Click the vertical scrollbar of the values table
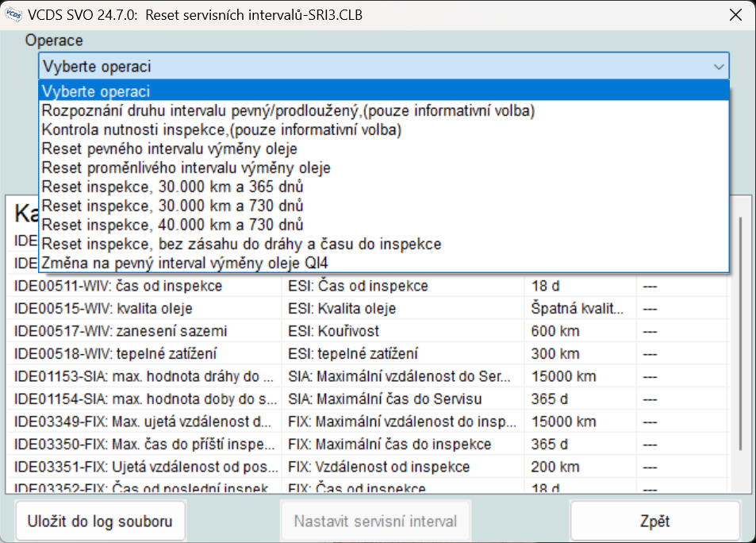 pos(741,333)
